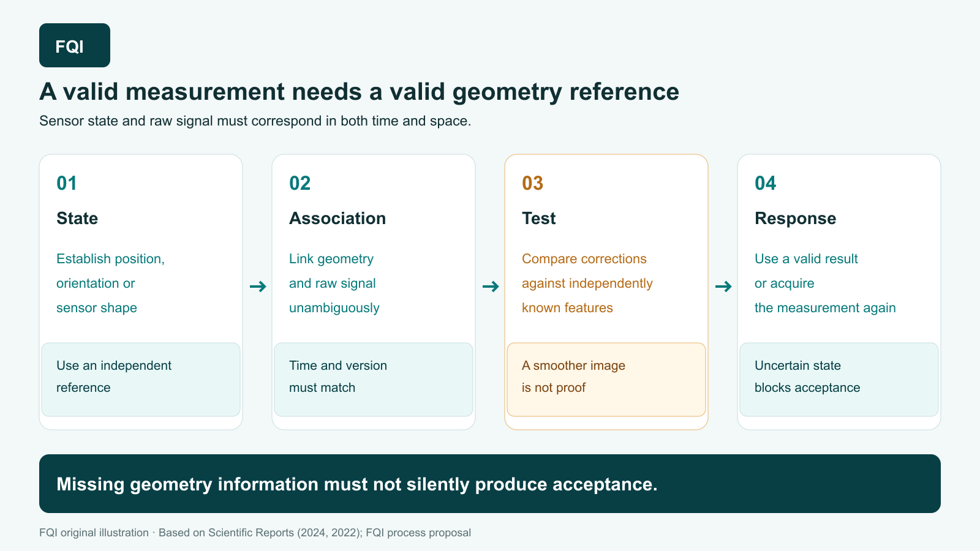Select the "Response" card heading

click(795, 219)
